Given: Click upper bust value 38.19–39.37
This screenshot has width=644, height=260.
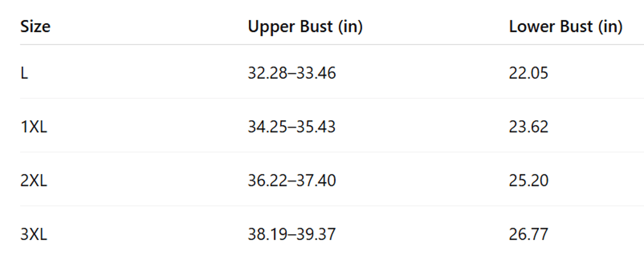Looking at the screenshot, I should click(x=292, y=234).
